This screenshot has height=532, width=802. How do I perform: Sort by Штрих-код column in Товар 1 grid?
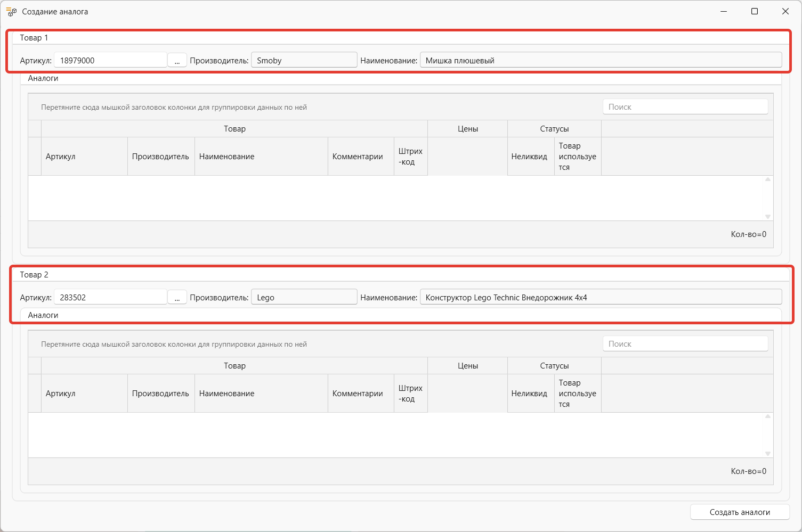point(411,157)
